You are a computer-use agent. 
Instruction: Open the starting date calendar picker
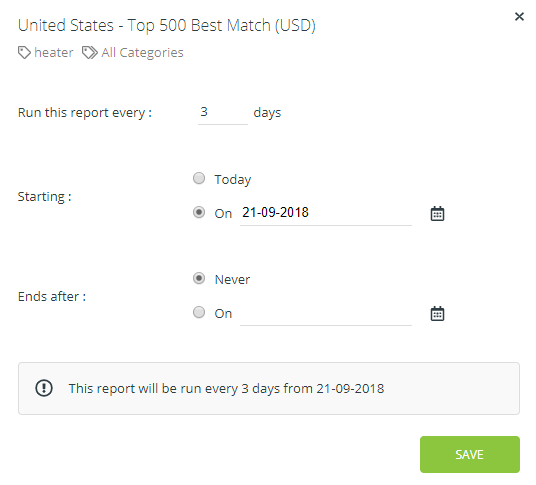pos(437,214)
